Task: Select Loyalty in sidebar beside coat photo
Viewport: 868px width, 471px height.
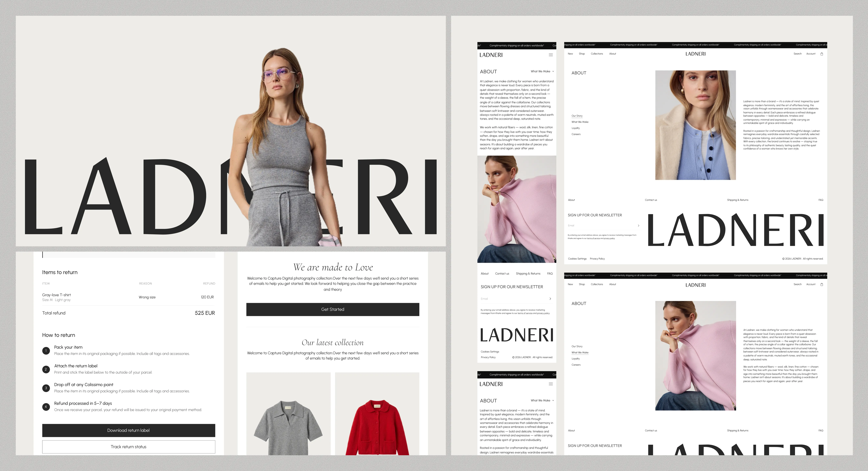Action: point(576,128)
